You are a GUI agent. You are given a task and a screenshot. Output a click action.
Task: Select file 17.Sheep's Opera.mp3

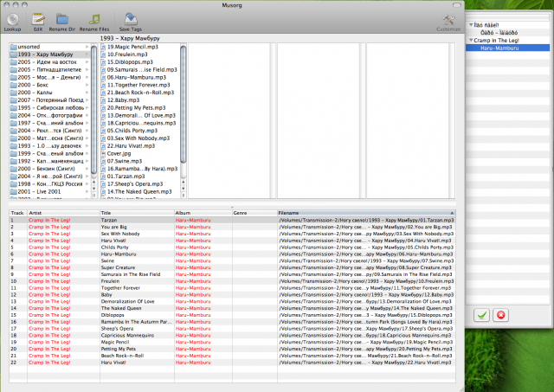pos(140,184)
